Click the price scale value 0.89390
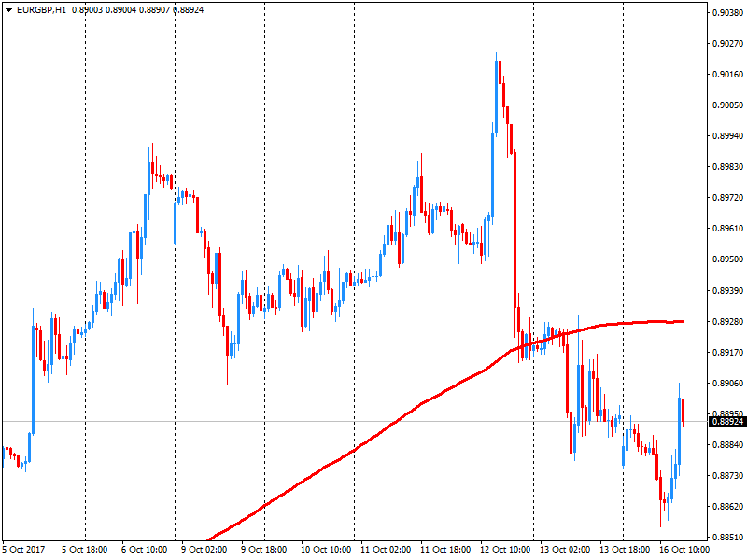The height and width of the screenshot is (560, 747). click(727, 290)
